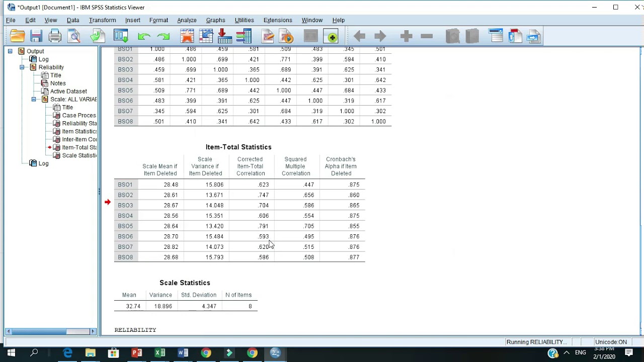This screenshot has width=644, height=362.
Task: Select Reliability Statistics outline item
Action: [x=79, y=124]
